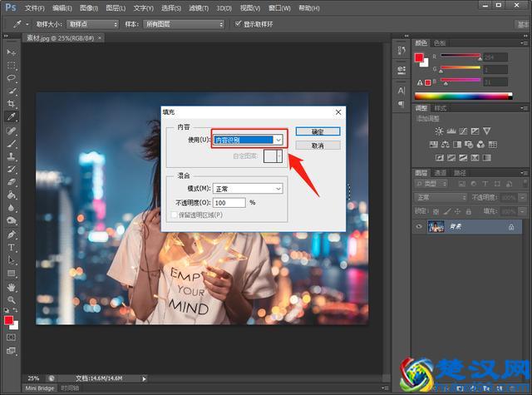
Task: Click the 取消 button
Action: click(317, 145)
